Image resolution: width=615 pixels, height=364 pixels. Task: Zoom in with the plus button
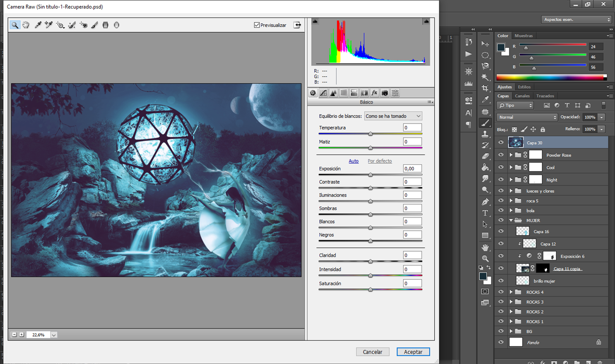[22, 335]
